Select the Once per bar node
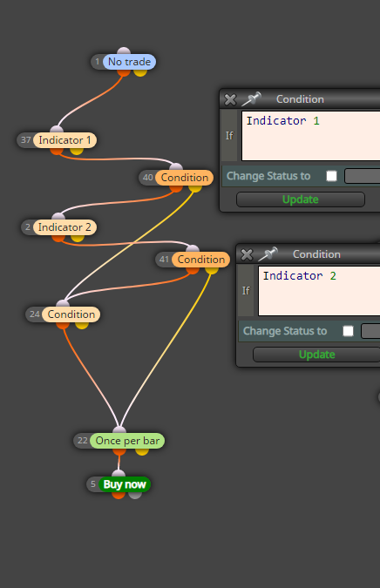 pyautogui.click(x=127, y=441)
